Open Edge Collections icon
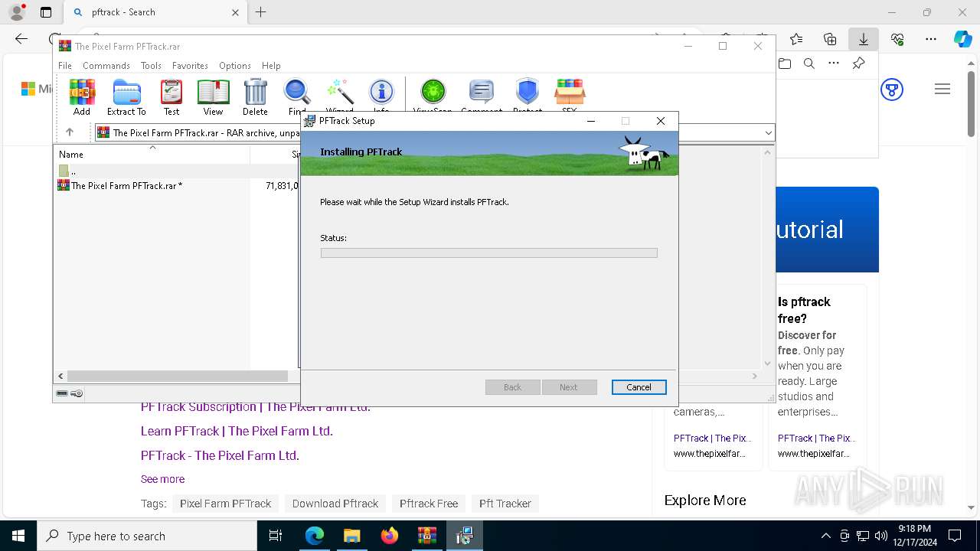 [x=830, y=39]
